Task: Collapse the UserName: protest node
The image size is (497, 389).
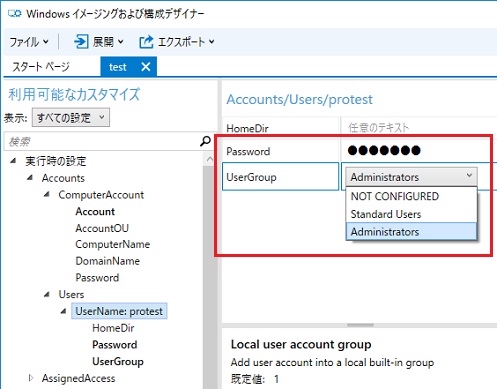Action: coord(63,311)
